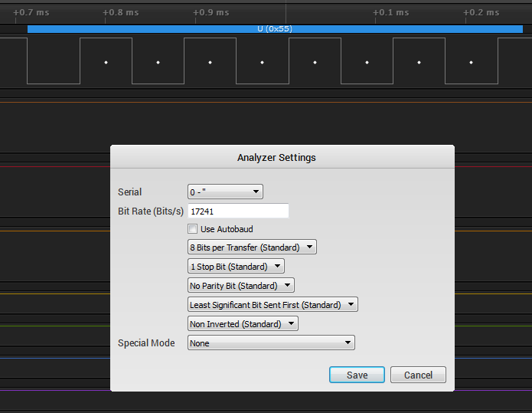
Task: Click the +0.7 ms timeline label
Action: tap(31, 12)
